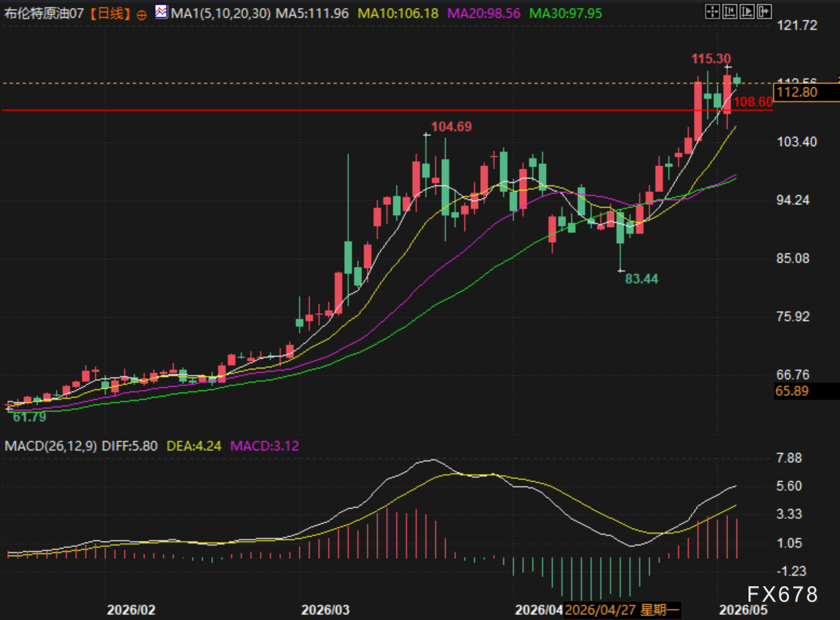Image resolution: width=840 pixels, height=620 pixels.
Task: Click the 2026/02 date axis label
Action: pyautogui.click(x=131, y=610)
